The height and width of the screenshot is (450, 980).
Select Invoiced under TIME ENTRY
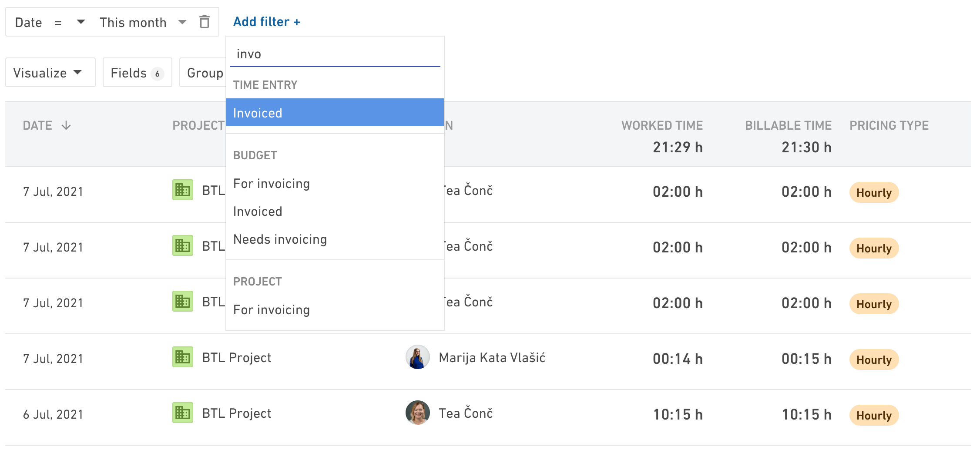pyautogui.click(x=335, y=113)
